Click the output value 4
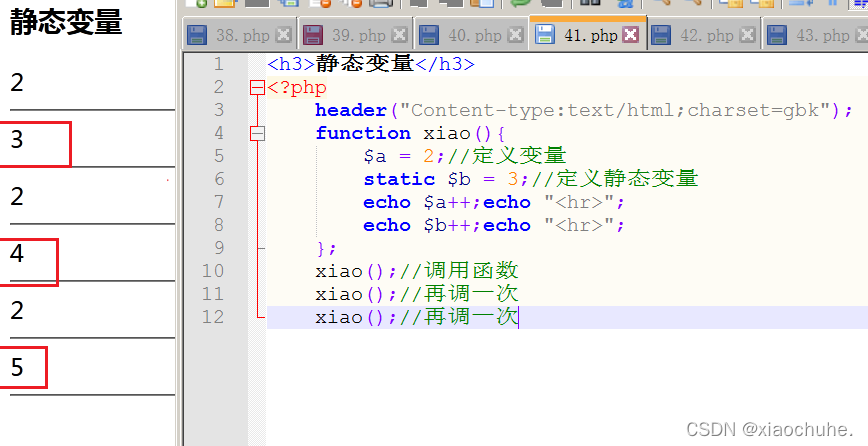 [17, 253]
